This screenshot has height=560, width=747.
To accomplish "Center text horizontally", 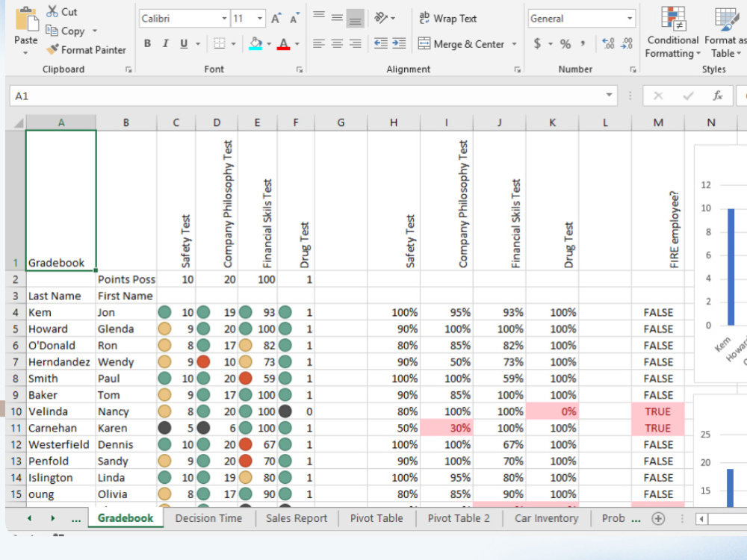I will [337, 44].
